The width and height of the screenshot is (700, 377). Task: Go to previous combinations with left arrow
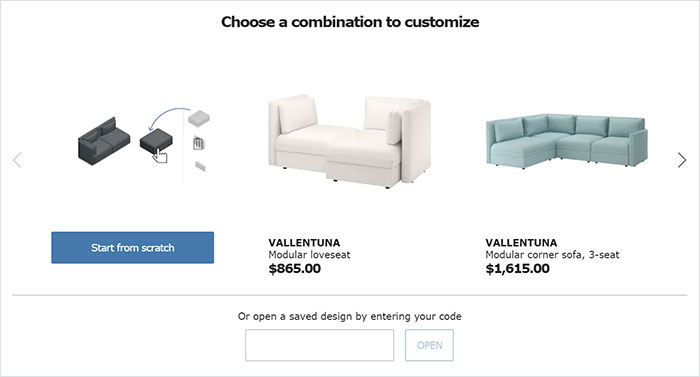17,160
